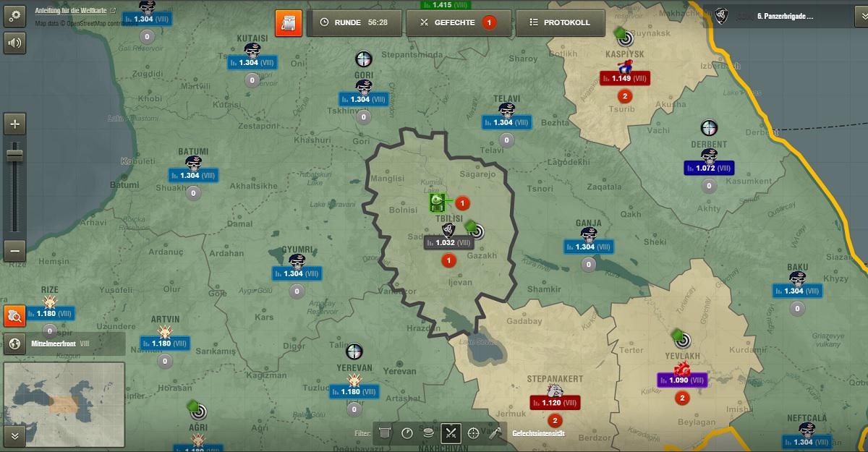Open the orange province search tool
This screenshot has height=452, width=868.
click(14, 315)
